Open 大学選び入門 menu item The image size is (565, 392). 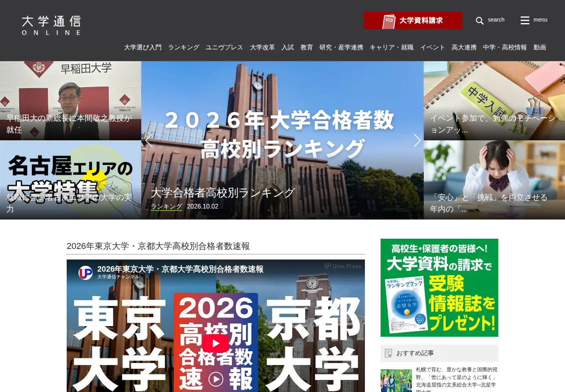point(143,47)
